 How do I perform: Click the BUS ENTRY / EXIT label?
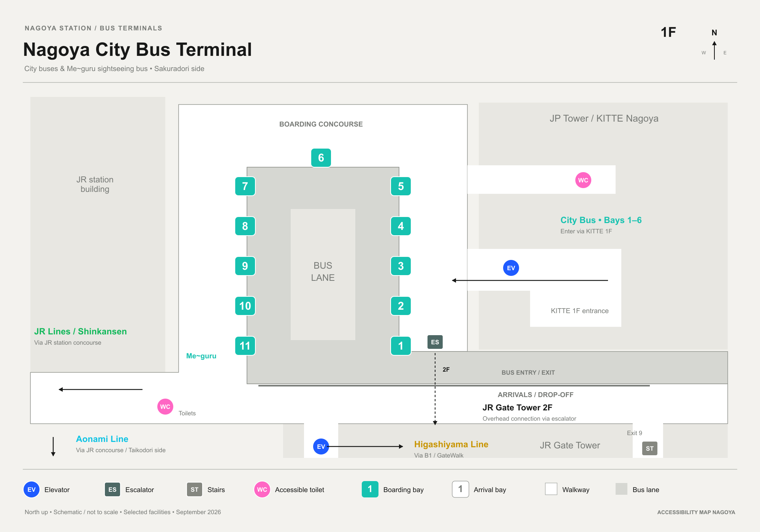(528, 373)
